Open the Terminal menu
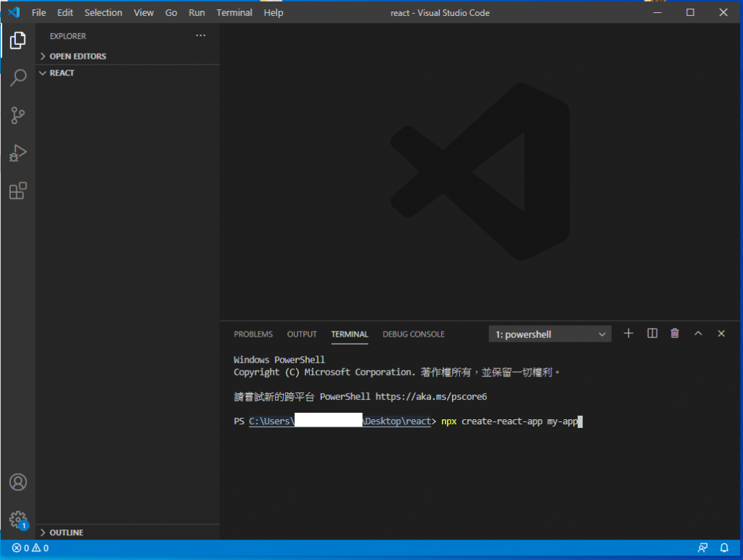This screenshot has height=560, width=743. coord(234,13)
